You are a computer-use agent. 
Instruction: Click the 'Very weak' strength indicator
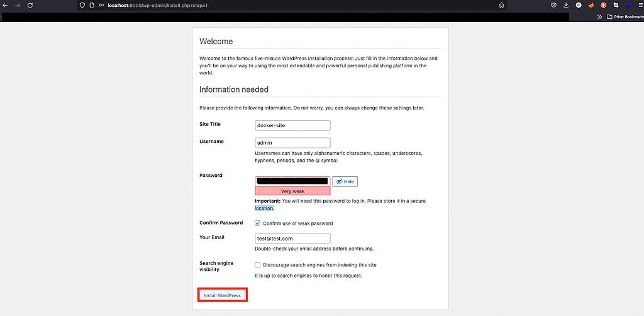(x=292, y=191)
